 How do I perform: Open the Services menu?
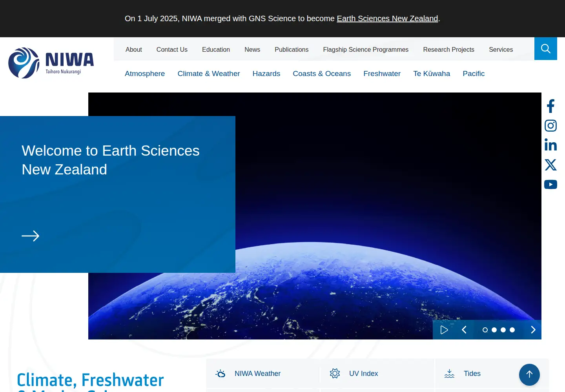[x=501, y=49]
